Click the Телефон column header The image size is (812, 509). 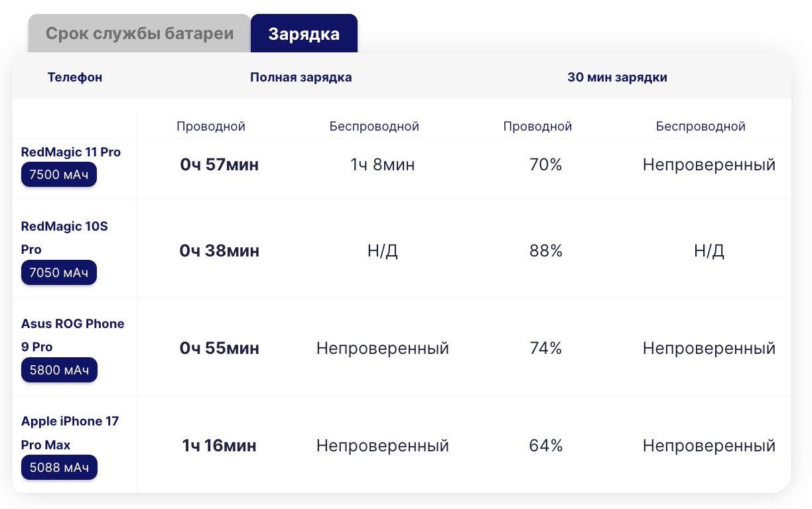click(x=75, y=78)
